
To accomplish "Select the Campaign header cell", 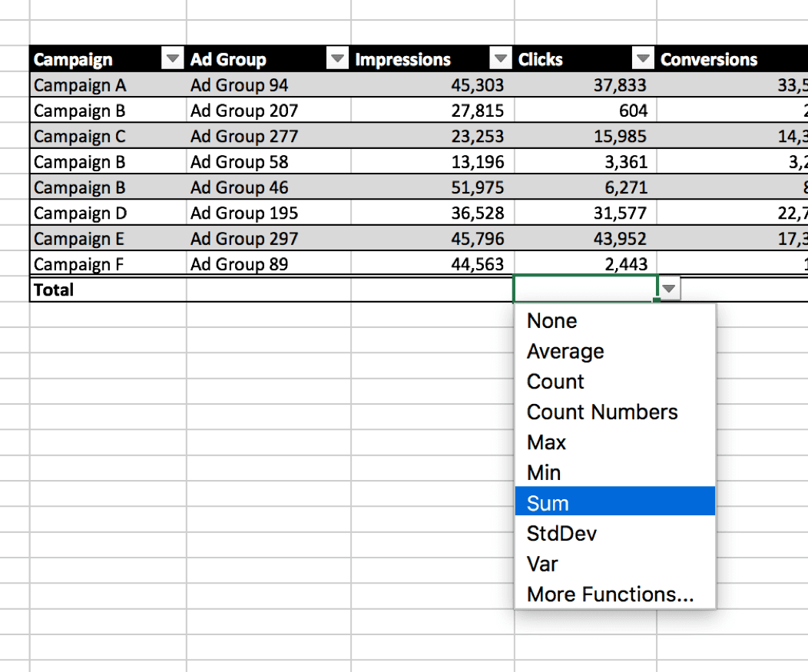I will click(108, 58).
